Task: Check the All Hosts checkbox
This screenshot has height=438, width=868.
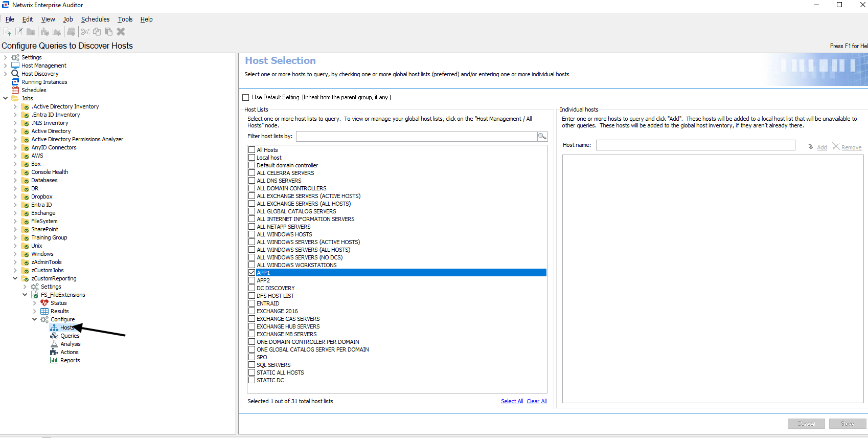Action: tap(252, 150)
